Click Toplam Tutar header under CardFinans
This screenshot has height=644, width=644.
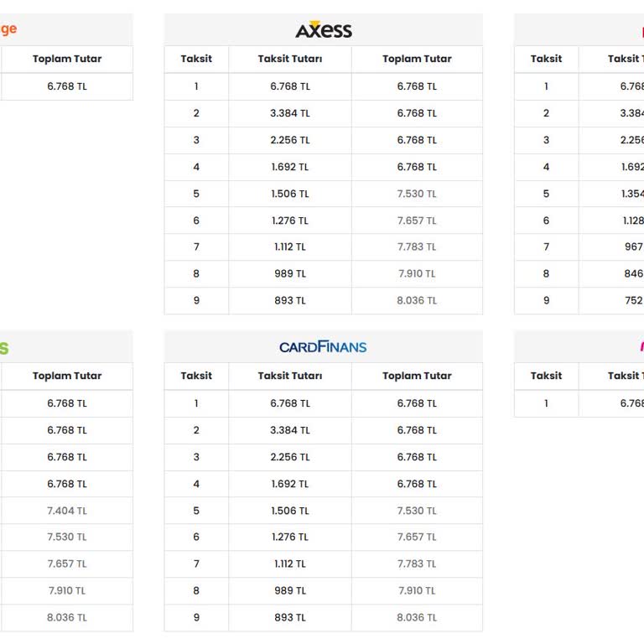click(x=417, y=376)
